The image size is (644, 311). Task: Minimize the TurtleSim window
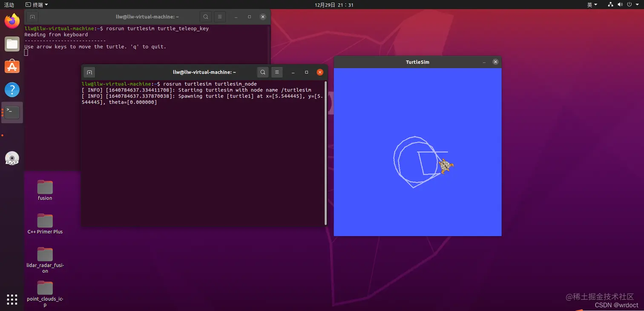484,62
